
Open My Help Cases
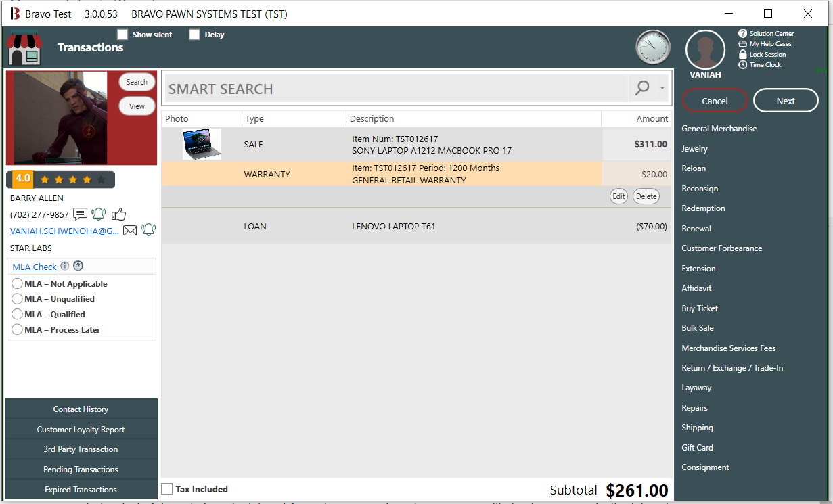point(765,44)
